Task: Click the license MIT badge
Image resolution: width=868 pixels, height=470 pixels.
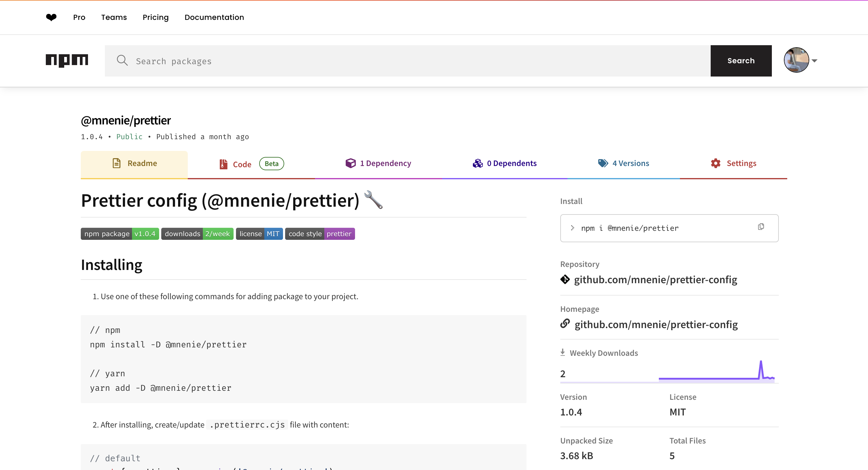Action: point(259,234)
